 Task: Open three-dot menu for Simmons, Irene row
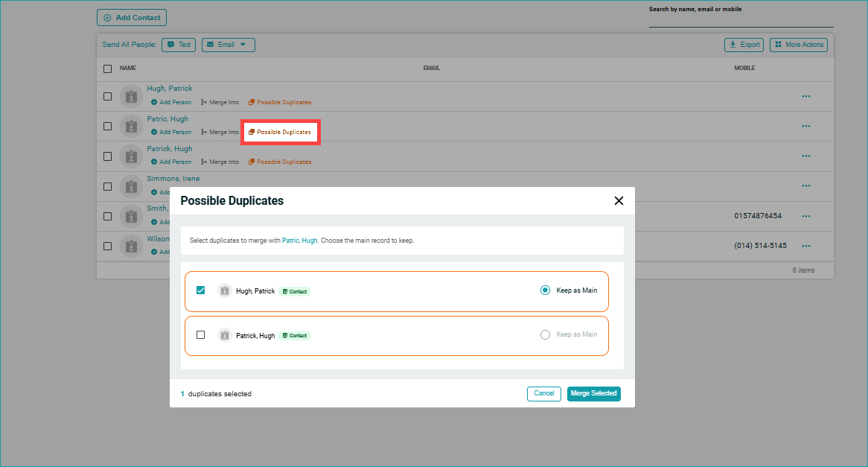805,186
